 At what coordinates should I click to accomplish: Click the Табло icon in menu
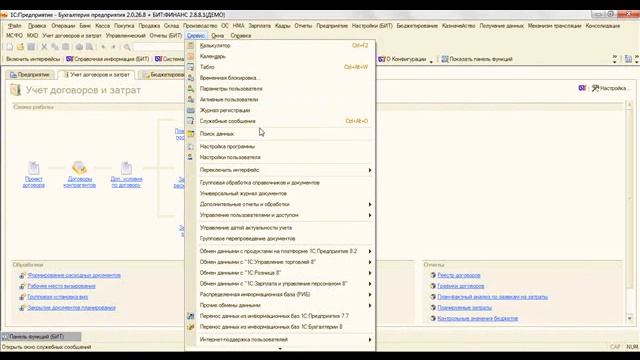click(x=191, y=67)
